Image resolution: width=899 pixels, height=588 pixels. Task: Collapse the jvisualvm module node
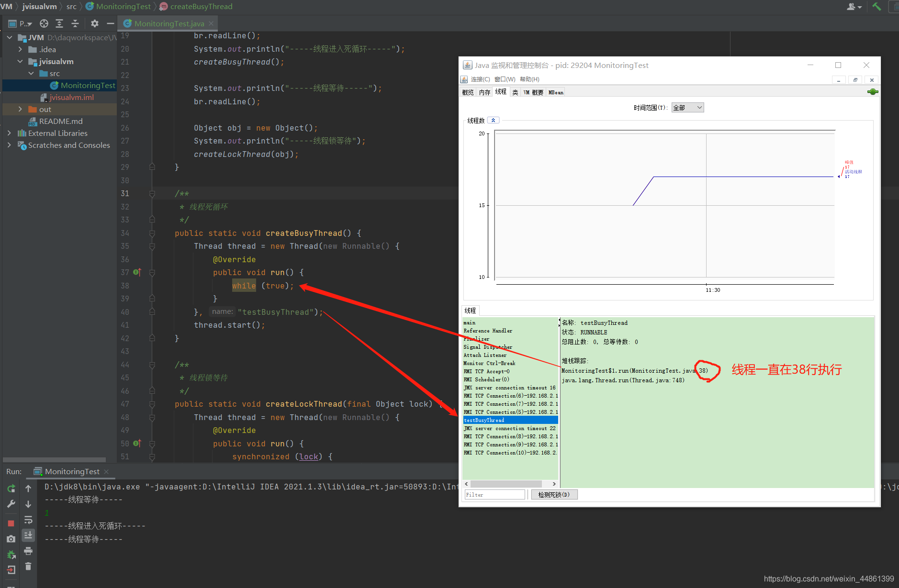[20, 61]
